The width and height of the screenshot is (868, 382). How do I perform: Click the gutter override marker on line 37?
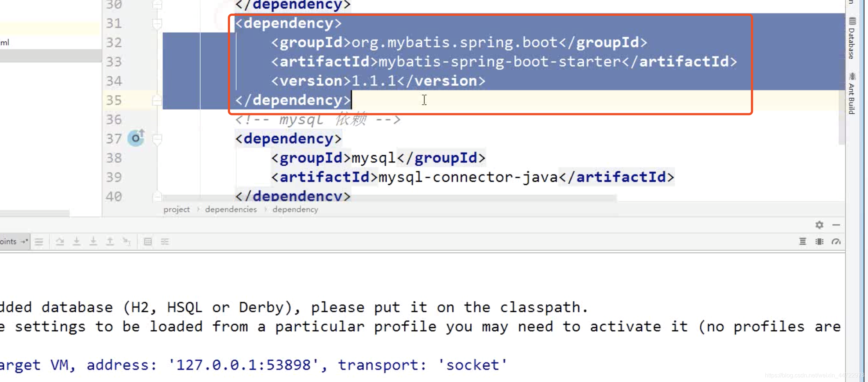tap(136, 138)
